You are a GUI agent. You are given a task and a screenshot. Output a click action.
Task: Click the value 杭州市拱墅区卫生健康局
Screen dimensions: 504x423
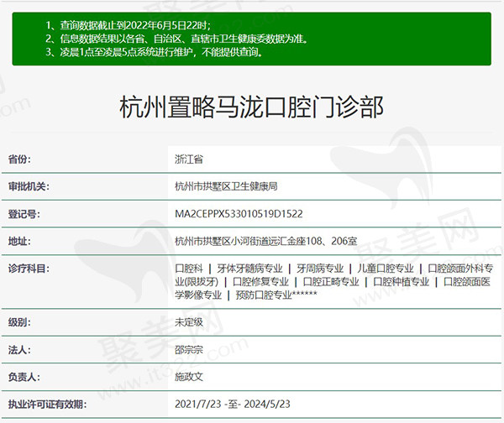[226, 186]
